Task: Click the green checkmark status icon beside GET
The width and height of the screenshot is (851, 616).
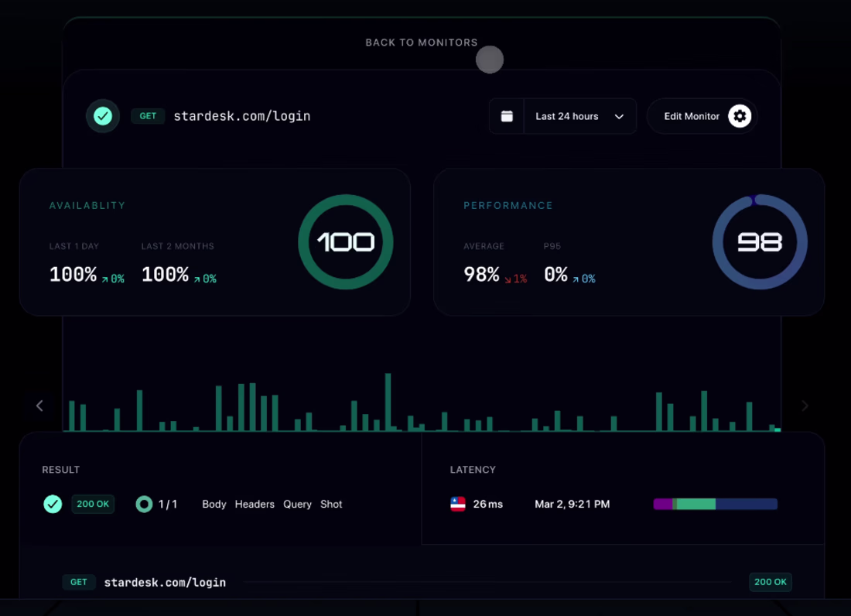Action: [103, 115]
